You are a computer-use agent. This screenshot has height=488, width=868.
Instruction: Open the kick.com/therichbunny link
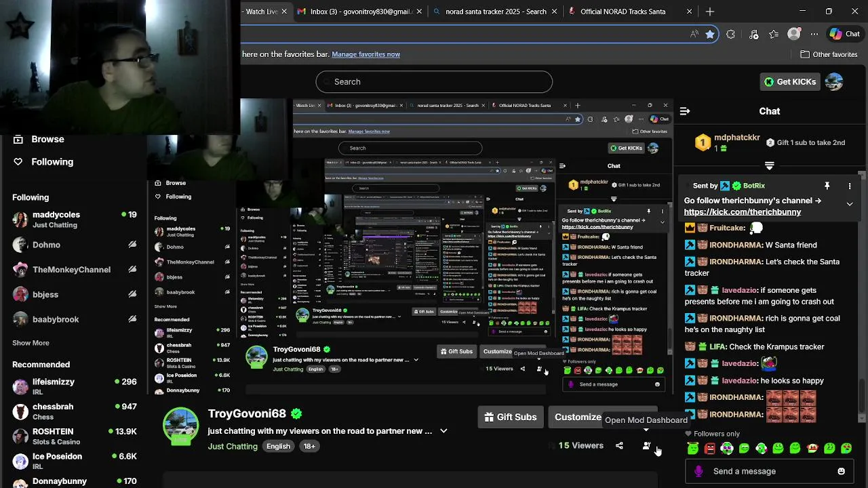coord(743,212)
